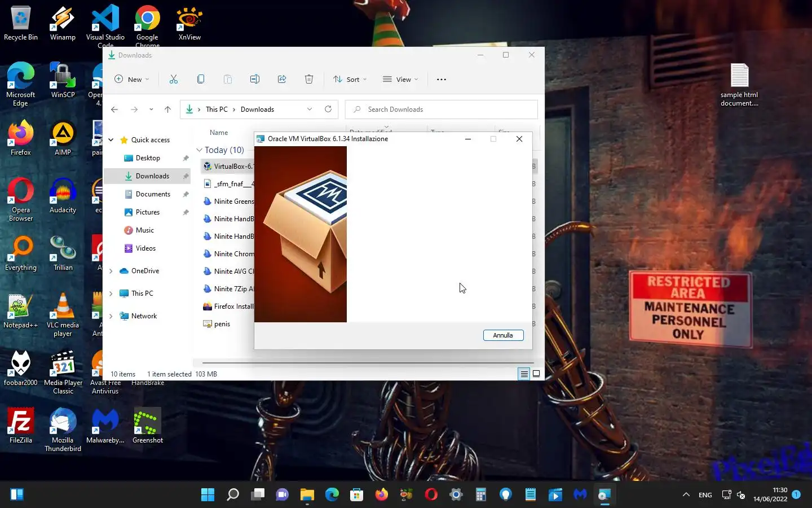
Task: Open Audacity desktop shortcut
Action: click(63, 195)
